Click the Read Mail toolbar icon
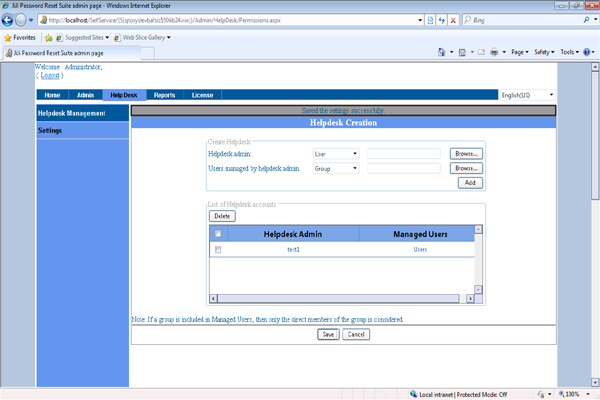The height and width of the screenshot is (400, 600). [481, 52]
